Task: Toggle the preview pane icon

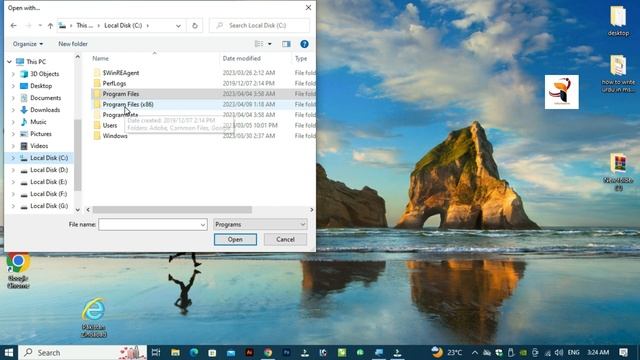Action: [x=286, y=44]
